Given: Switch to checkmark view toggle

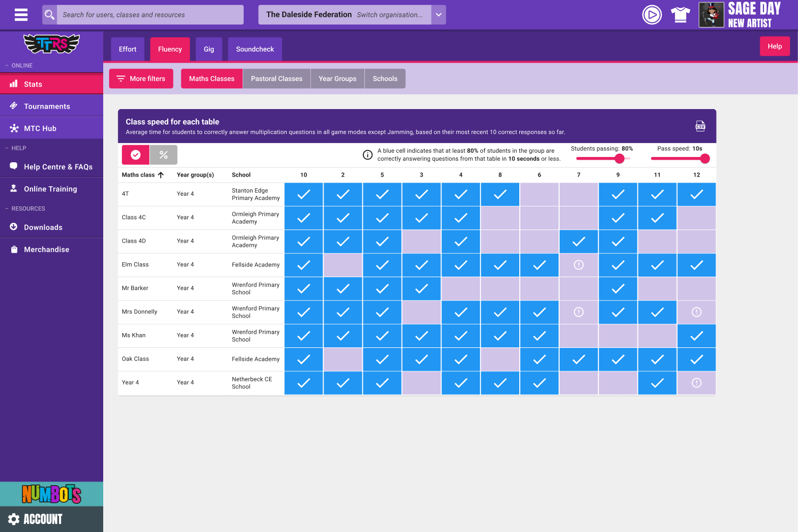Looking at the screenshot, I should [136, 155].
